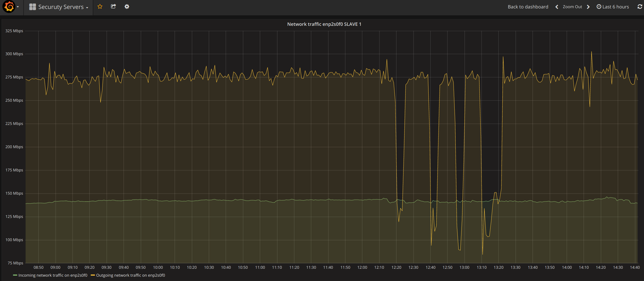Click Zoom Out time range
Viewport: 644px width, 281px height.
572,7
